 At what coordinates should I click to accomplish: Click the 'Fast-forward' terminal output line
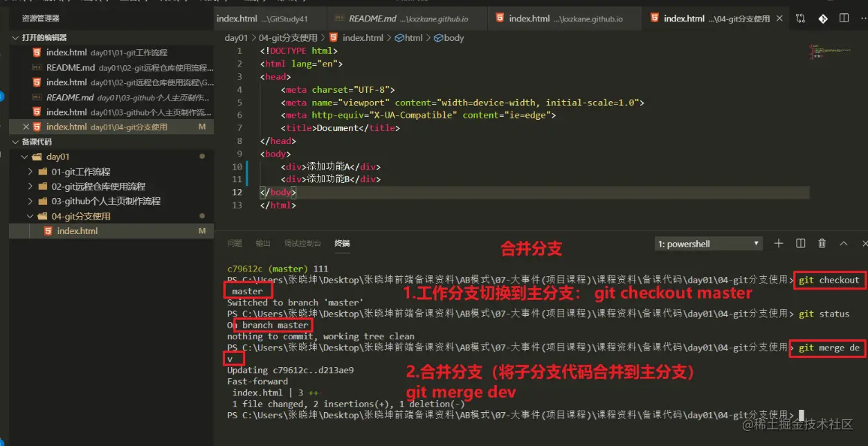[x=257, y=382]
